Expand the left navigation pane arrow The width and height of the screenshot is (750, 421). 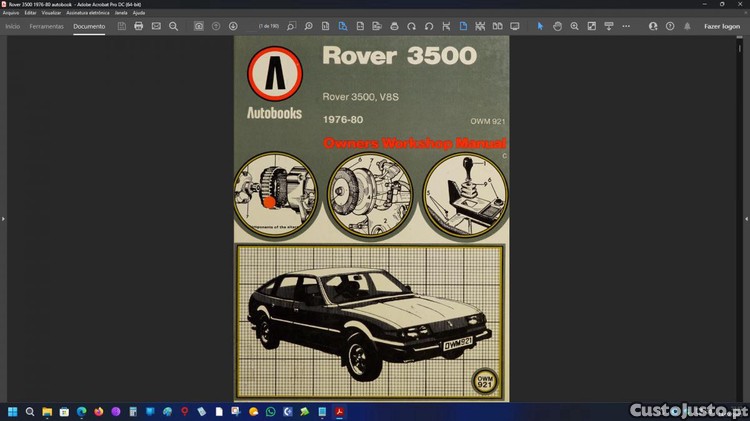tap(3, 218)
